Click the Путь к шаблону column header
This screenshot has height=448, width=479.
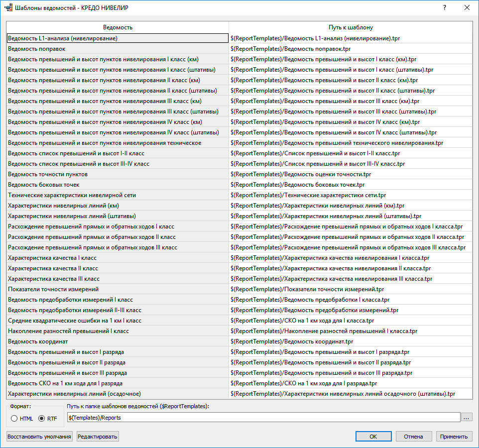click(x=351, y=27)
